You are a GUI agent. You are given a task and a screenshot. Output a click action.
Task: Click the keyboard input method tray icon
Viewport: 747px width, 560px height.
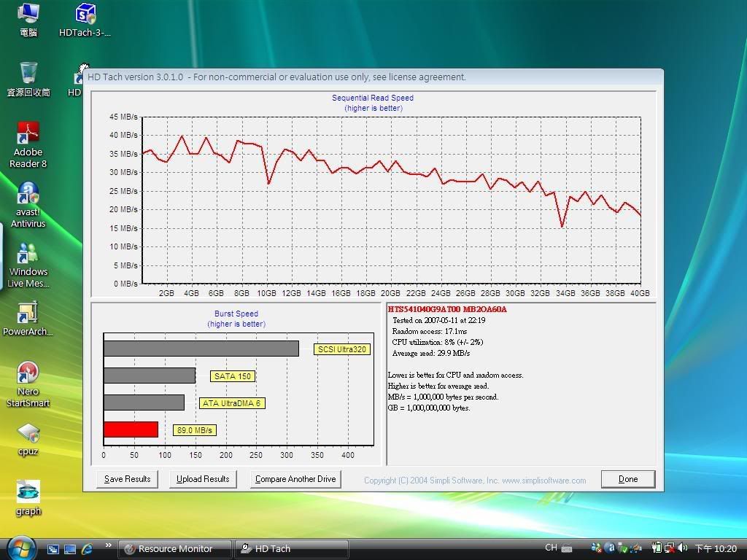pos(567,548)
